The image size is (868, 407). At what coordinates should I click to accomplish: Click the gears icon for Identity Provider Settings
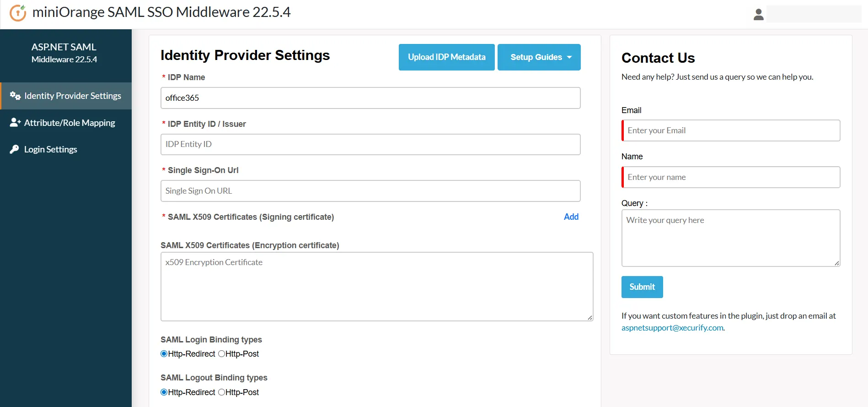pyautogui.click(x=15, y=96)
